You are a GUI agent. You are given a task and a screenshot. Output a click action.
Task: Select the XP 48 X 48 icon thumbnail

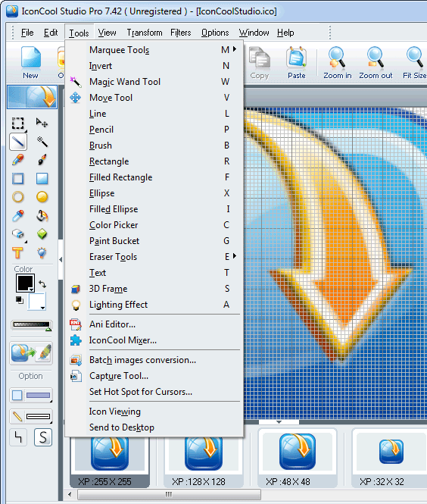[x=298, y=459]
